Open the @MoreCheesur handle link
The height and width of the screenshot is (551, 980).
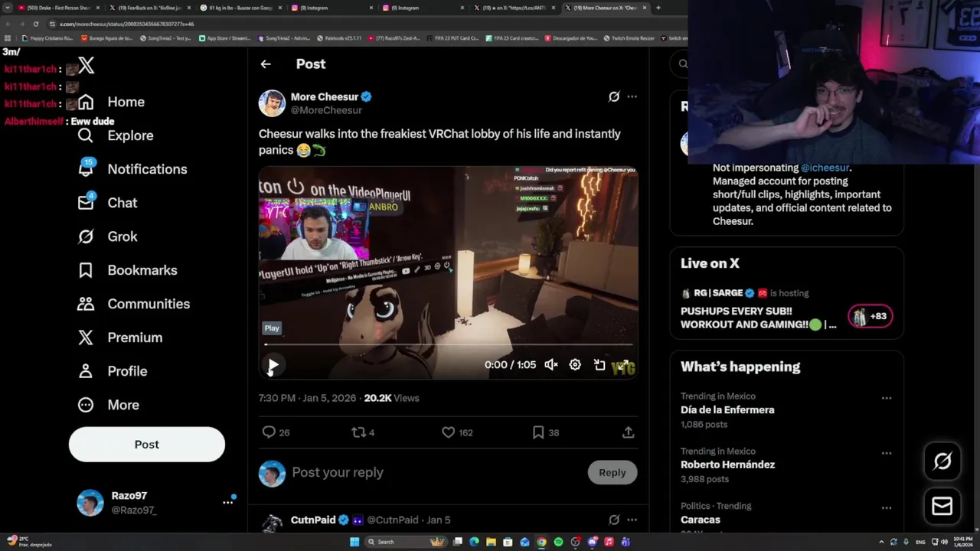point(326,110)
